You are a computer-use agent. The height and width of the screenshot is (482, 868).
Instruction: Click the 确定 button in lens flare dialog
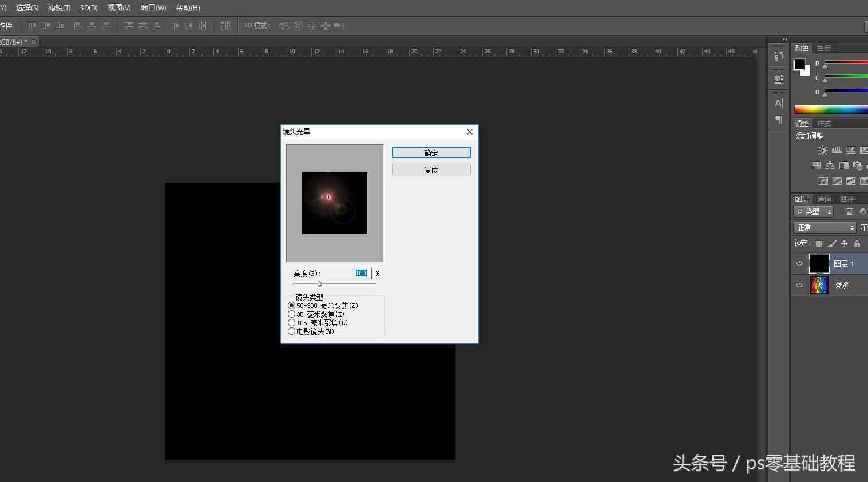pyautogui.click(x=431, y=153)
